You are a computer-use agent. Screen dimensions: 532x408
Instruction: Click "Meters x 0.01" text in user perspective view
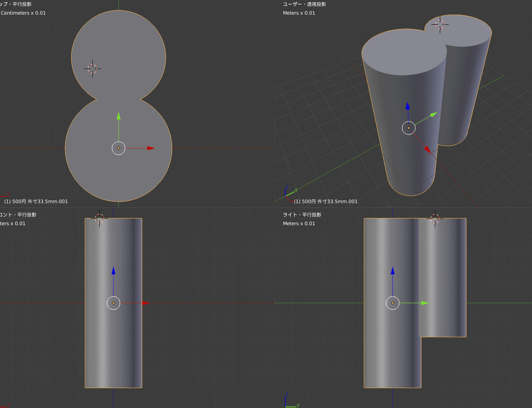coord(299,13)
